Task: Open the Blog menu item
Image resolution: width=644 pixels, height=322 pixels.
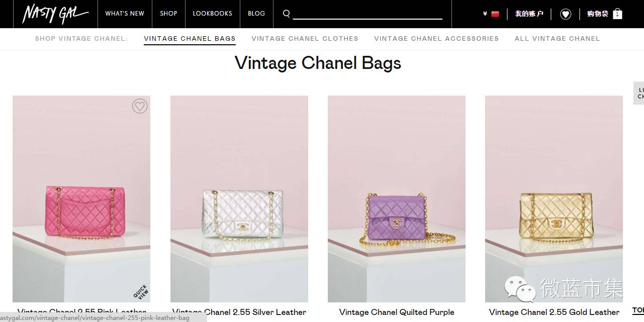Action: [x=256, y=14]
